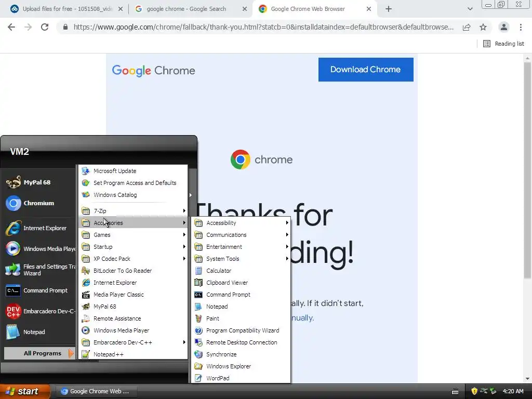Open the tab search dropdown
Image resolution: width=532 pixels, height=399 pixels.
click(x=470, y=9)
